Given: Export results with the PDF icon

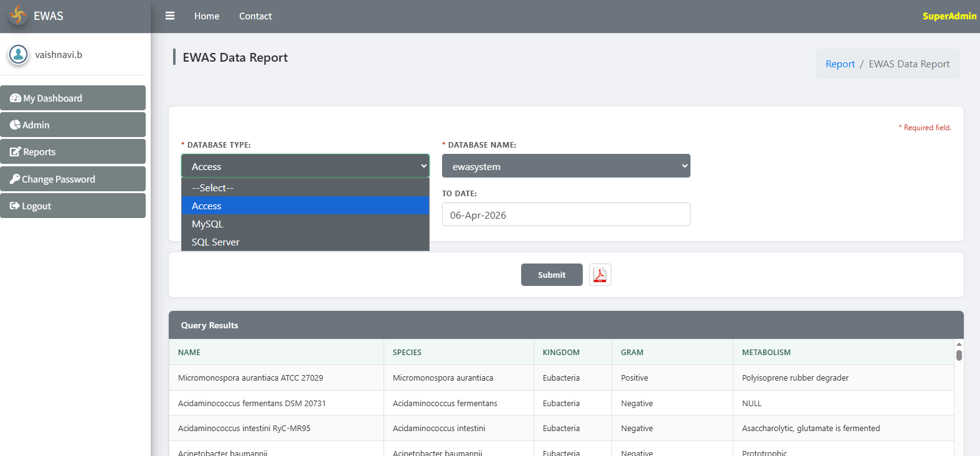Looking at the screenshot, I should coord(600,275).
